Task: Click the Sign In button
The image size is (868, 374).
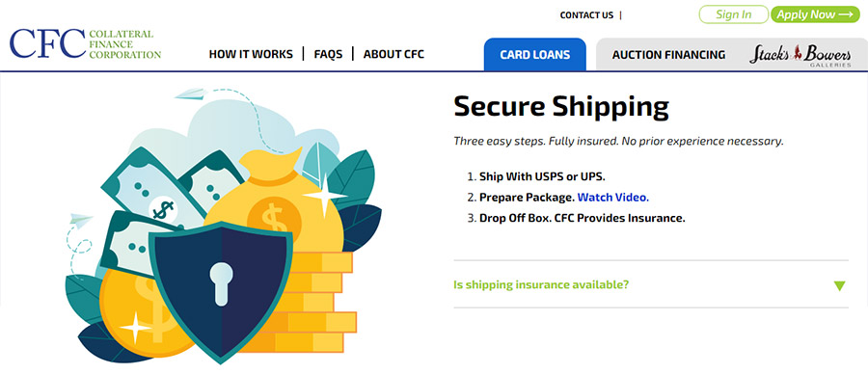Action: click(734, 14)
